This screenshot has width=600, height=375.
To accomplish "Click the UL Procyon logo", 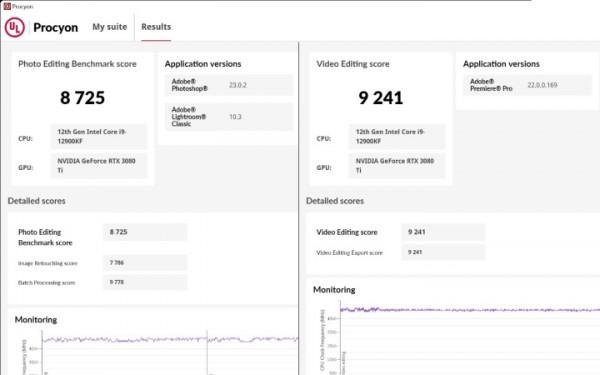I will pyautogui.click(x=15, y=27).
